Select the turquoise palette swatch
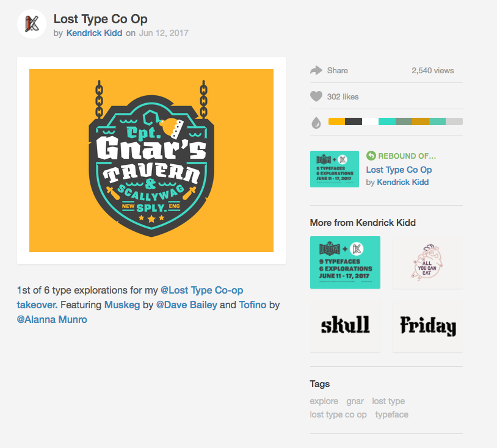497x448 pixels. 387,121
